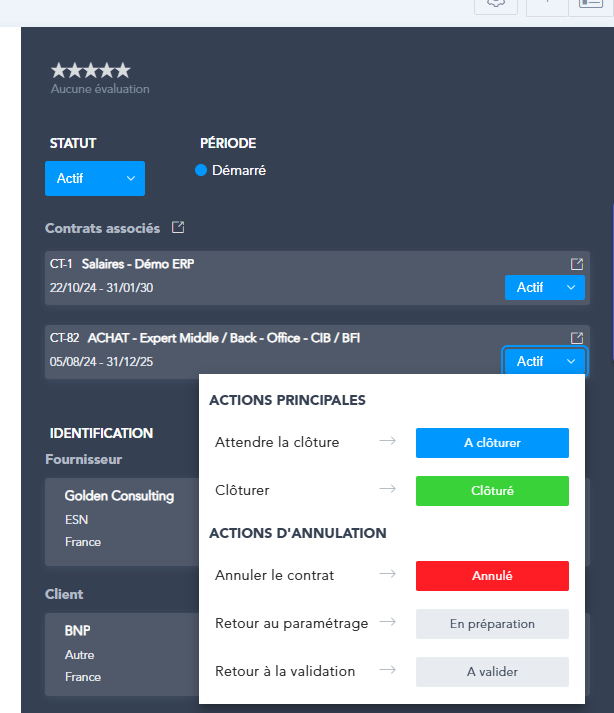Viewport: 614px width, 713px height.
Task: Click the Contrats associés heading link
Action: coord(103,228)
